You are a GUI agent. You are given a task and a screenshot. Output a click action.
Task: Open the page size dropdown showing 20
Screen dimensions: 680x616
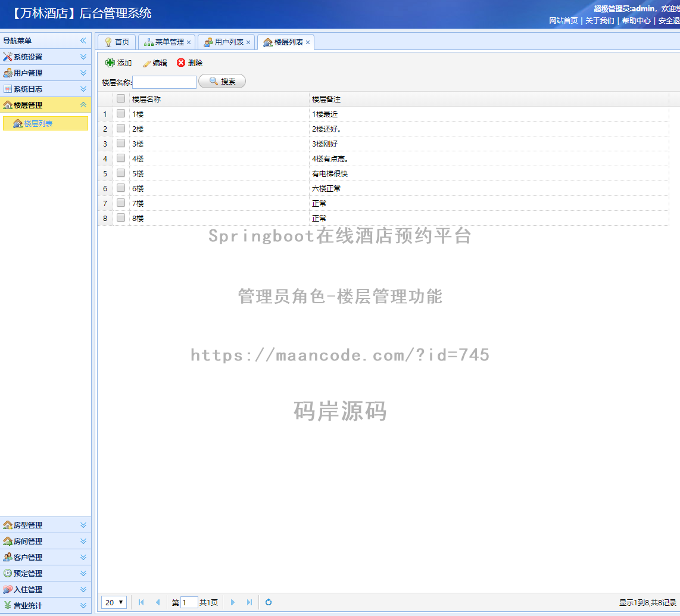click(114, 602)
